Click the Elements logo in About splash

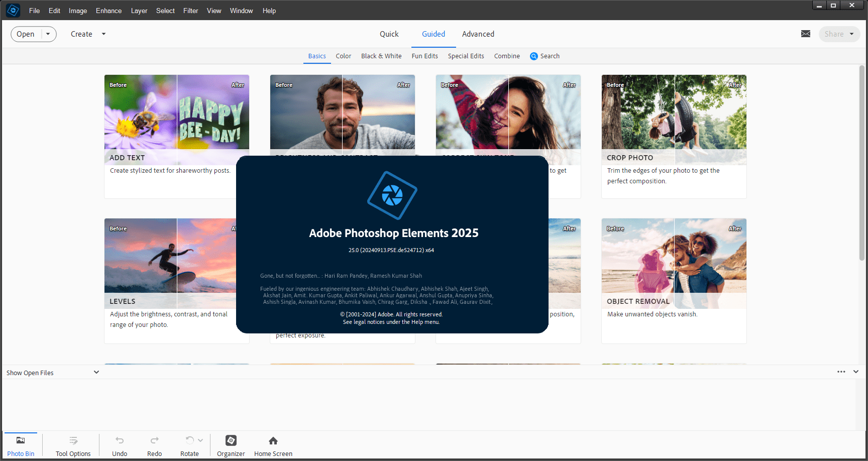coord(392,195)
